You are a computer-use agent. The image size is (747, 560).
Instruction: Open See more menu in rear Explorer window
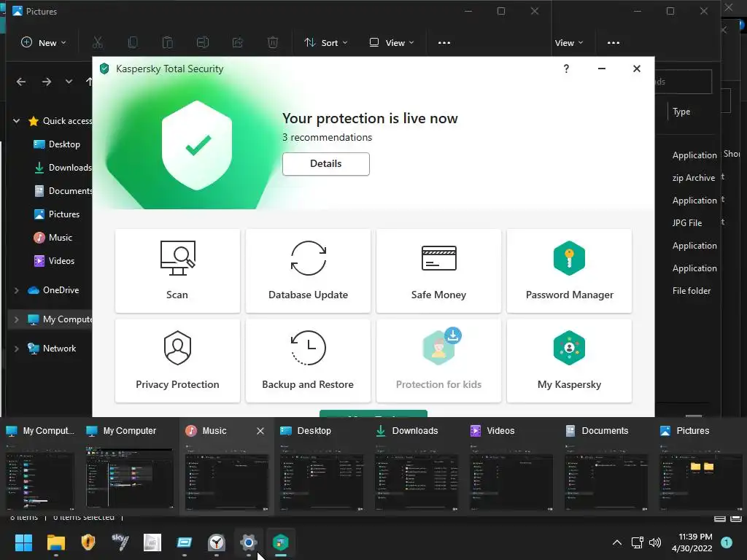point(614,42)
